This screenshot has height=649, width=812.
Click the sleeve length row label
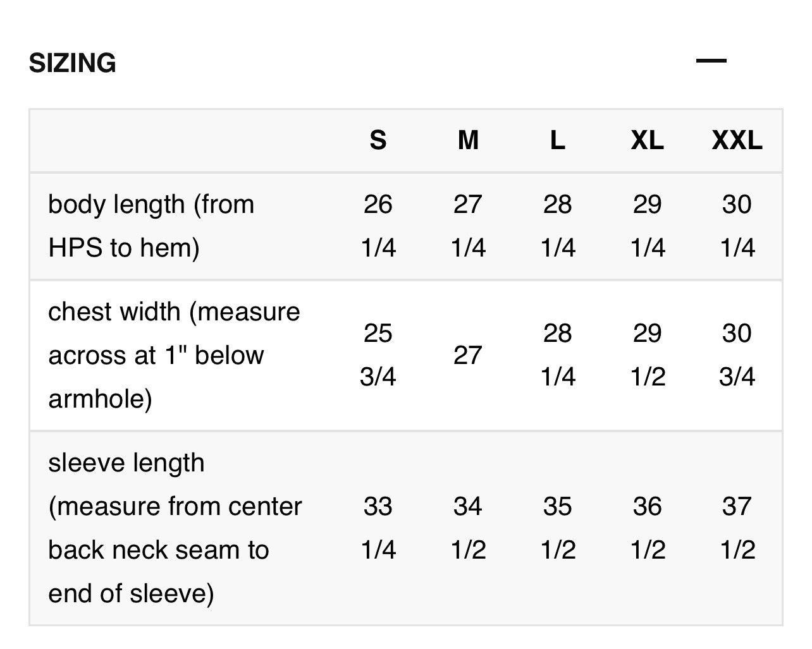(175, 528)
